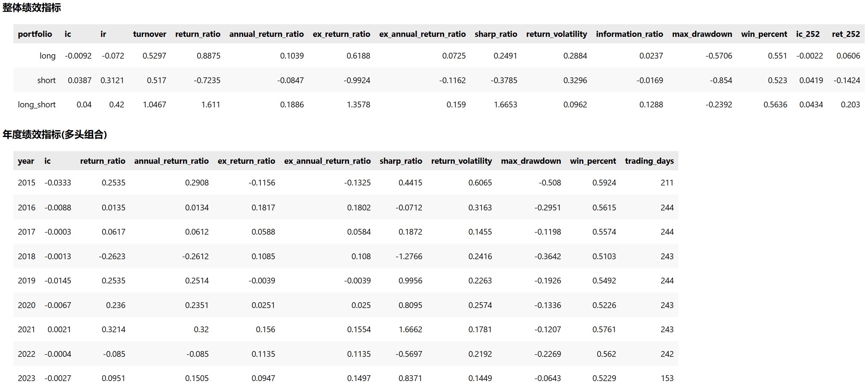Click 2016 ex_return_ratio value 0.1817
The image size is (868, 389).
[263, 208]
